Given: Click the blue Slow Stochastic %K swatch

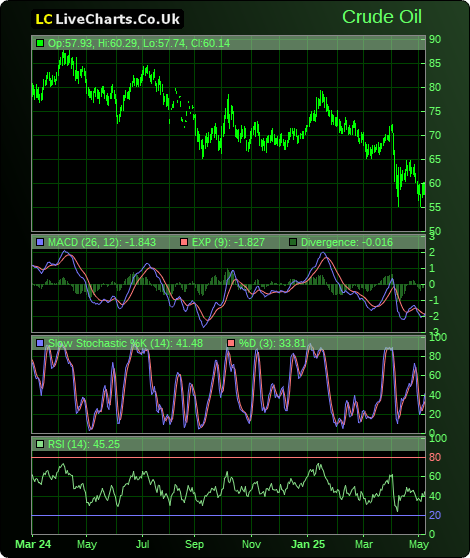Looking at the screenshot, I should pos(40,343).
